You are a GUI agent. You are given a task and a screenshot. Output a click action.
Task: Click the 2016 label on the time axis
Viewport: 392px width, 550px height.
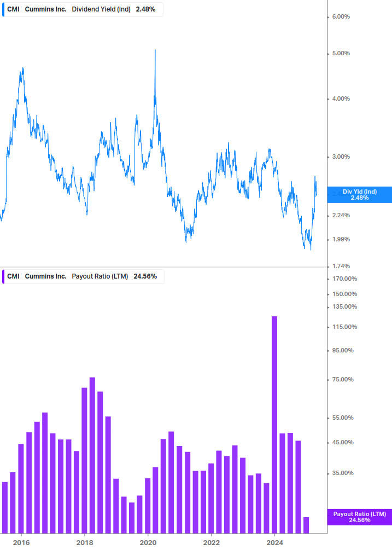click(21, 543)
